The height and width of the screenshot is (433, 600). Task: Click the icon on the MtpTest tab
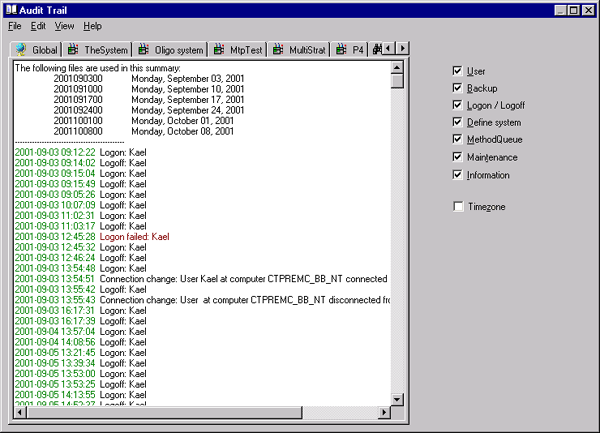219,49
